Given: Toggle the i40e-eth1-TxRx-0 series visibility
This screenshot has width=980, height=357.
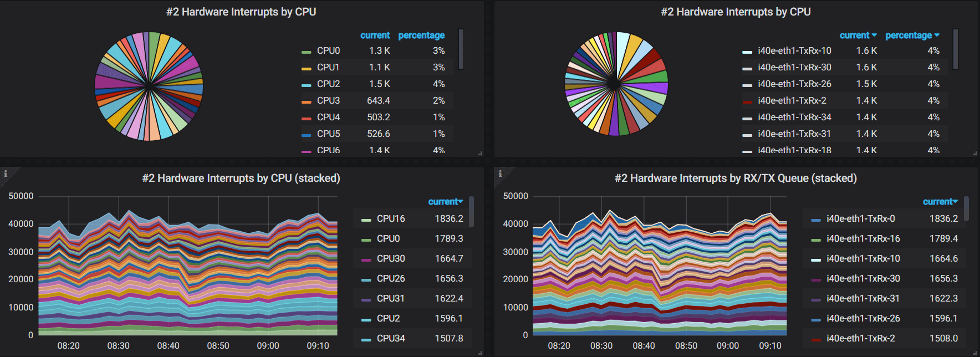Looking at the screenshot, I should (860, 218).
